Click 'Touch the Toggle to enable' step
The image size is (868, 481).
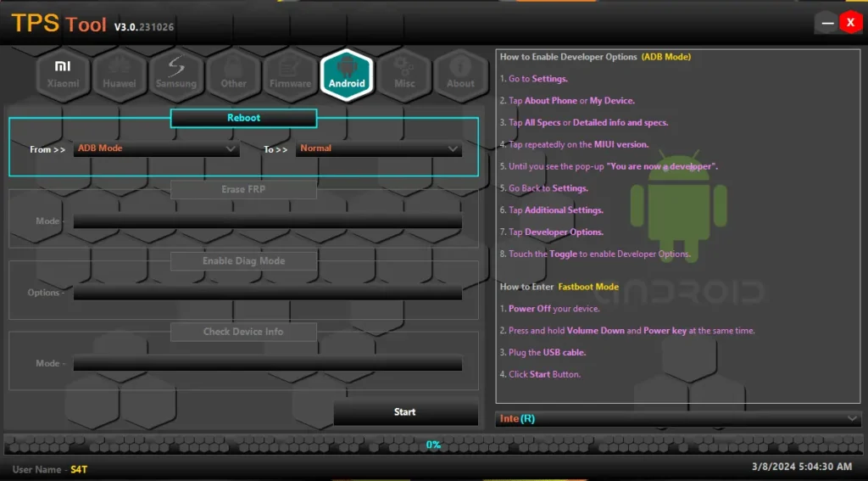pyautogui.click(x=595, y=254)
